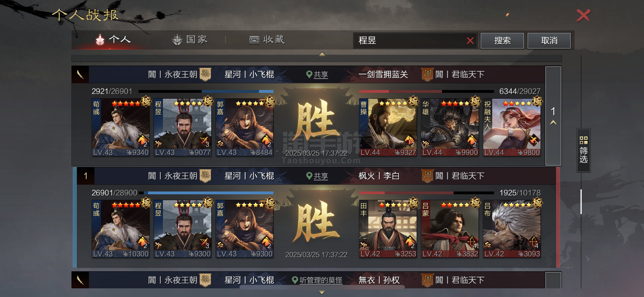Viewport: 644px width, 297px height.
Task: Click the 取消 button
Action: [549, 41]
